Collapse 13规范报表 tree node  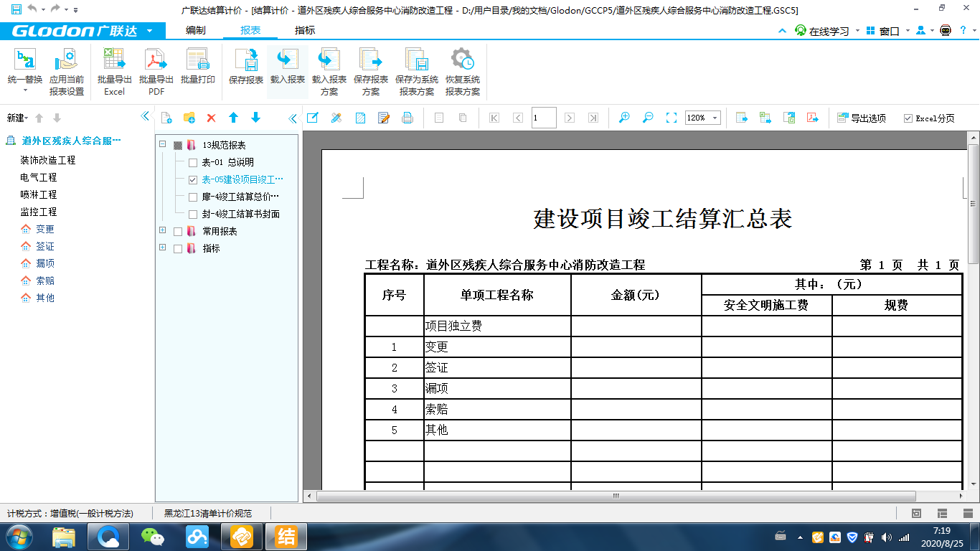tap(163, 145)
